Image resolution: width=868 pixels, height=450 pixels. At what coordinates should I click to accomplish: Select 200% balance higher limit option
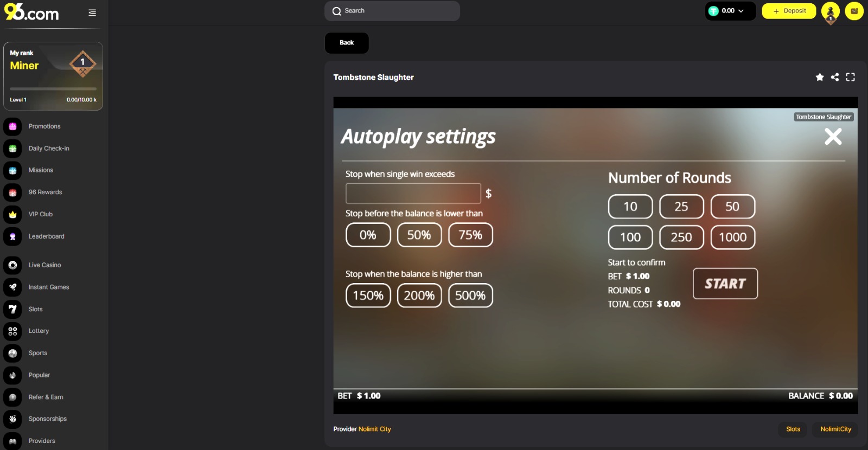[x=419, y=295]
